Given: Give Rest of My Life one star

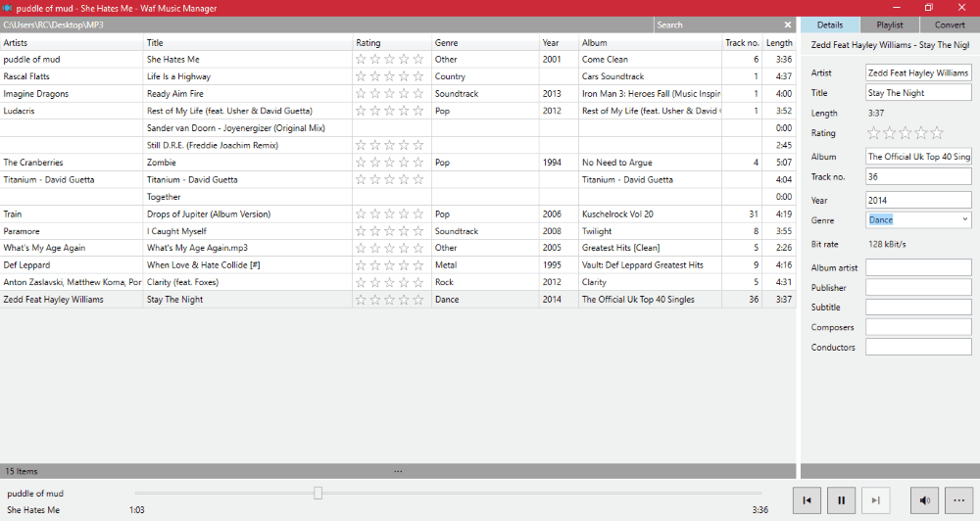Looking at the screenshot, I should click(x=361, y=112).
